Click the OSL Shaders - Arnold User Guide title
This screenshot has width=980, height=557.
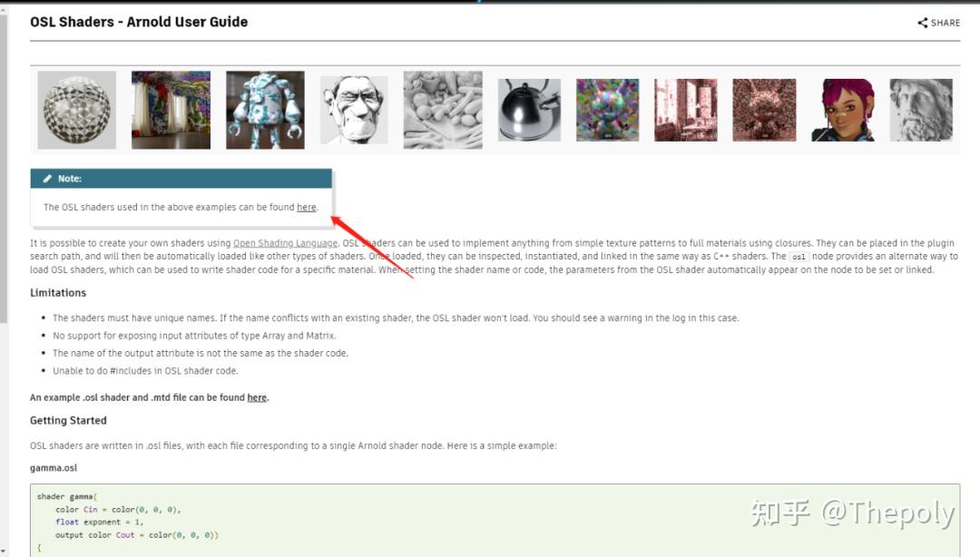click(139, 22)
